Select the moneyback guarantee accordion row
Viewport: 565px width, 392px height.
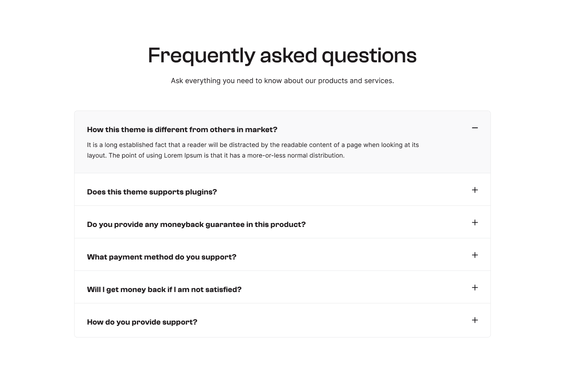pyautogui.click(x=282, y=222)
